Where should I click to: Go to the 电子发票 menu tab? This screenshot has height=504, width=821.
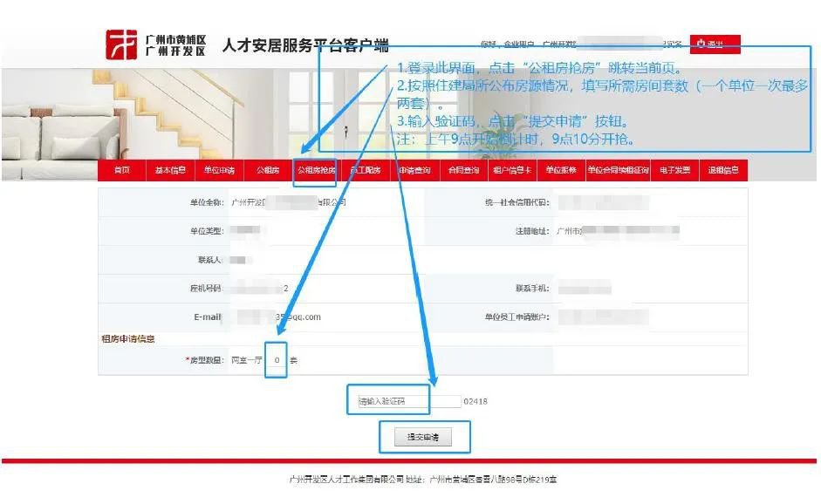pyautogui.click(x=675, y=170)
